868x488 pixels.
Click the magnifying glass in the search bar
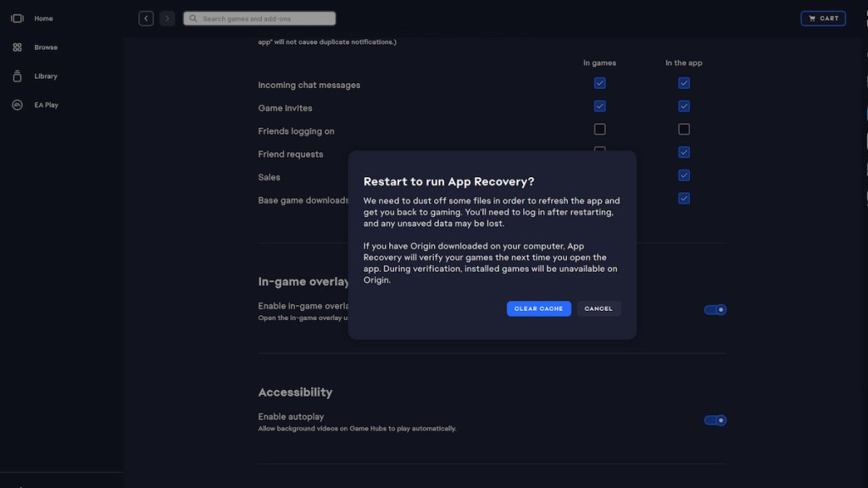tap(193, 17)
